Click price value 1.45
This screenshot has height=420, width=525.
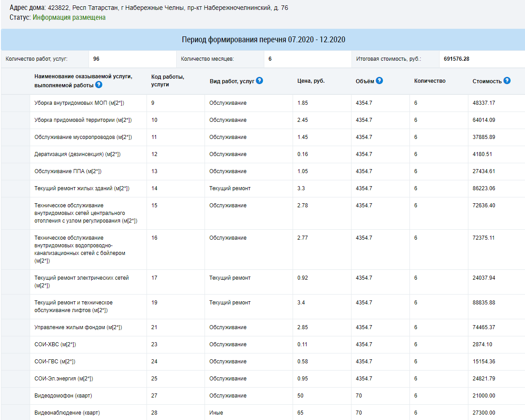[303, 137]
